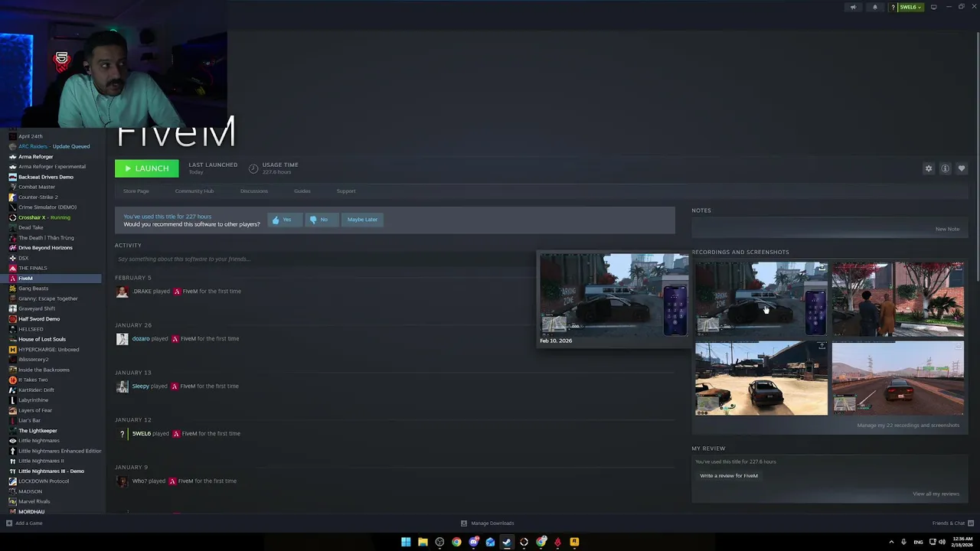
Task: Create a New Note
Action: 947,229
